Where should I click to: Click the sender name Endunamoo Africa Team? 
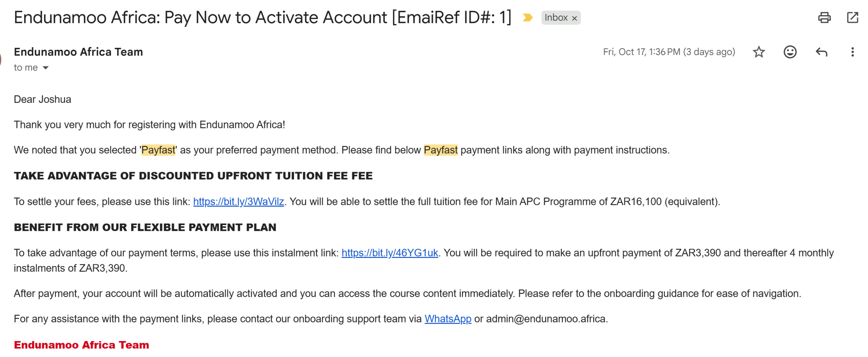click(78, 52)
